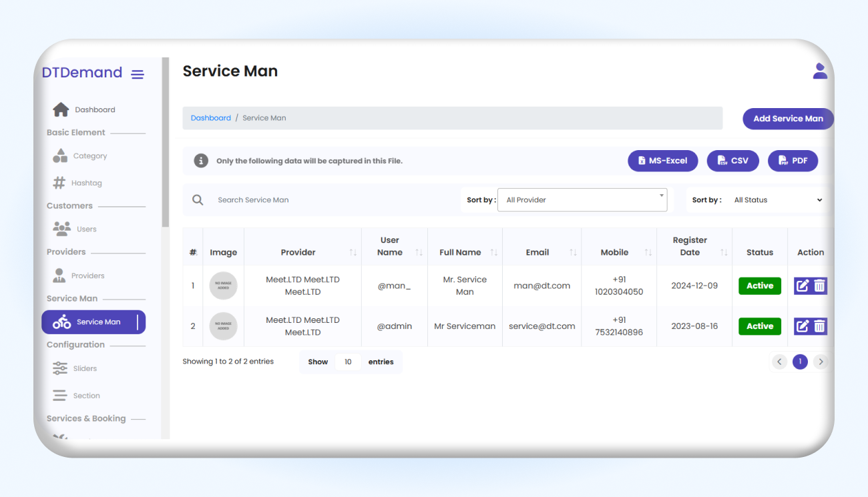Click the Add Service Man button

(x=788, y=119)
